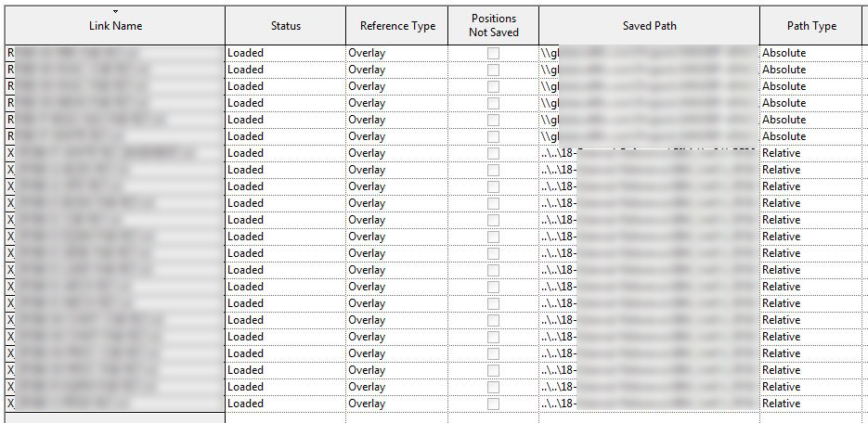Viewport: 868px width, 423px height.
Task: Open Overlay reference type in last Absolute row
Action: point(397,136)
